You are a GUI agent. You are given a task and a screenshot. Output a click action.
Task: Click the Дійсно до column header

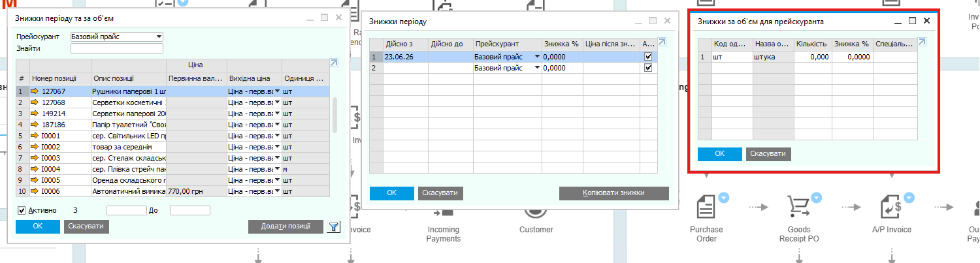[450, 44]
